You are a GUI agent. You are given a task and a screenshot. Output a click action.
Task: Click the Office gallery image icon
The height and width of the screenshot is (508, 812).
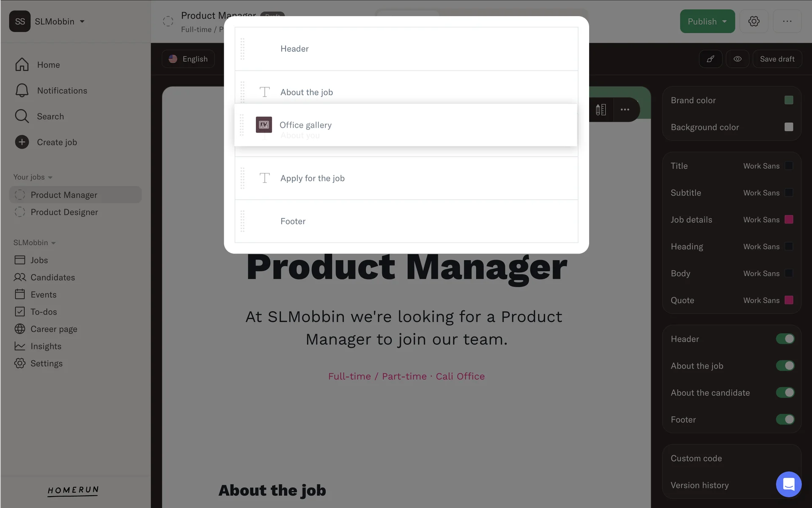point(264,125)
